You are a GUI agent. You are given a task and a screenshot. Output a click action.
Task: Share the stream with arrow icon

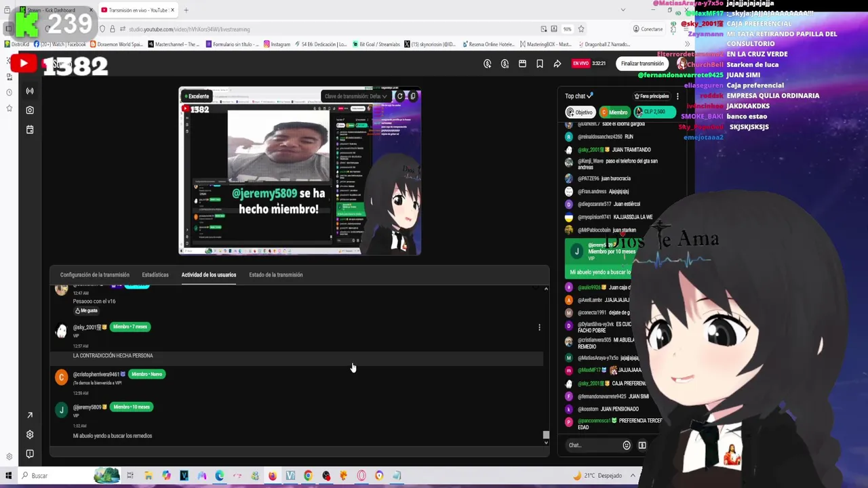557,64
